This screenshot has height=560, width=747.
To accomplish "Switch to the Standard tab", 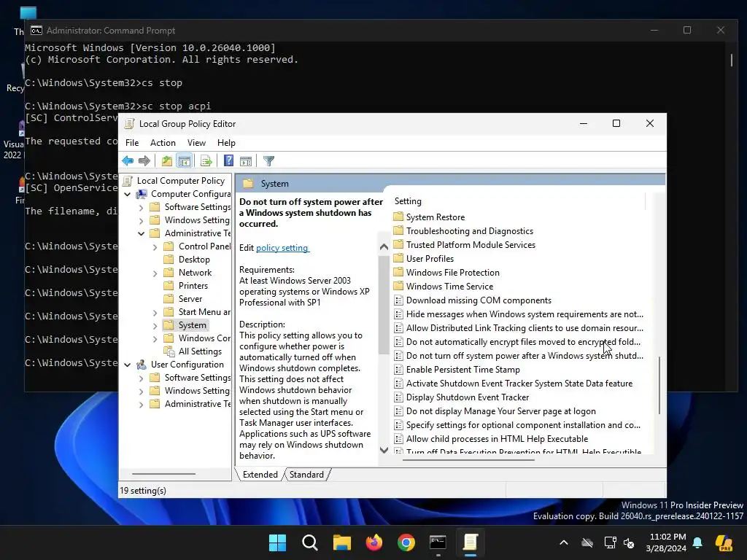I will click(306, 474).
